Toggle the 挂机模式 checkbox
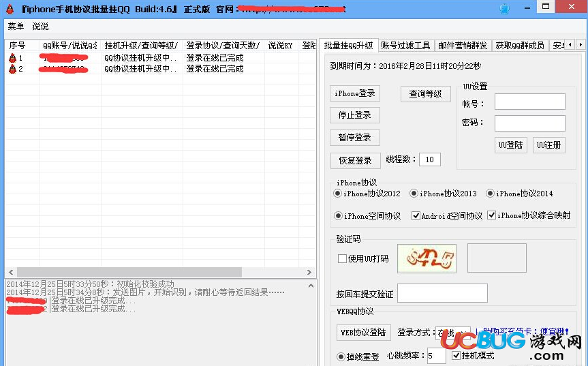This screenshot has width=588, height=366. [456, 356]
